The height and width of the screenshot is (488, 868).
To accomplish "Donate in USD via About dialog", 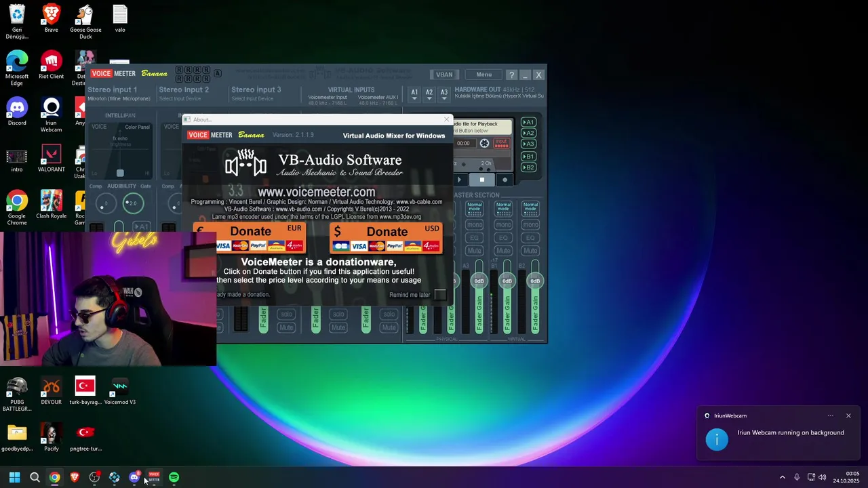I will coord(386,238).
